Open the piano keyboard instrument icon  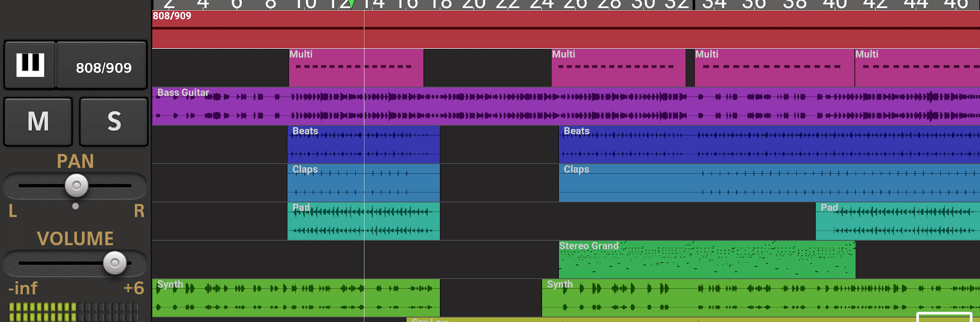[x=30, y=65]
